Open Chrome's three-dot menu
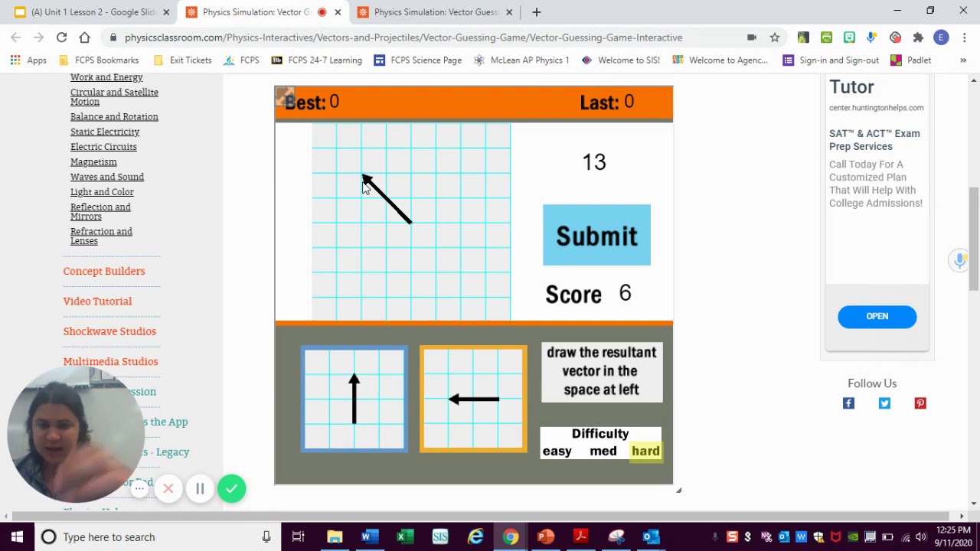 tap(964, 37)
